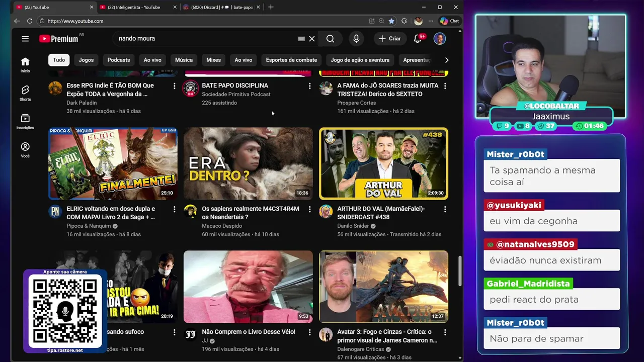The width and height of the screenshot is (644, 362).
Task: Clear the search text with X
Action: click(x=312, y=39)
